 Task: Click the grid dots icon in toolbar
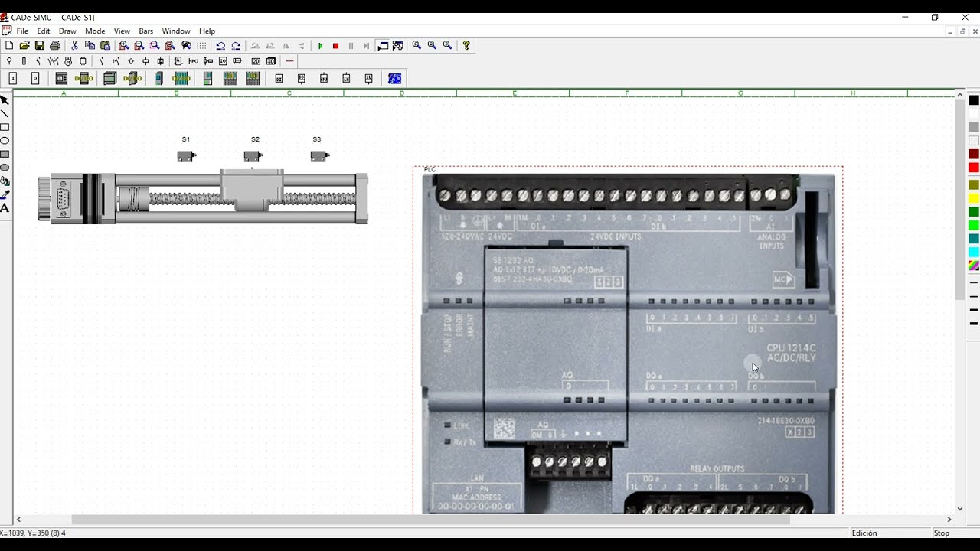point(201,46)
